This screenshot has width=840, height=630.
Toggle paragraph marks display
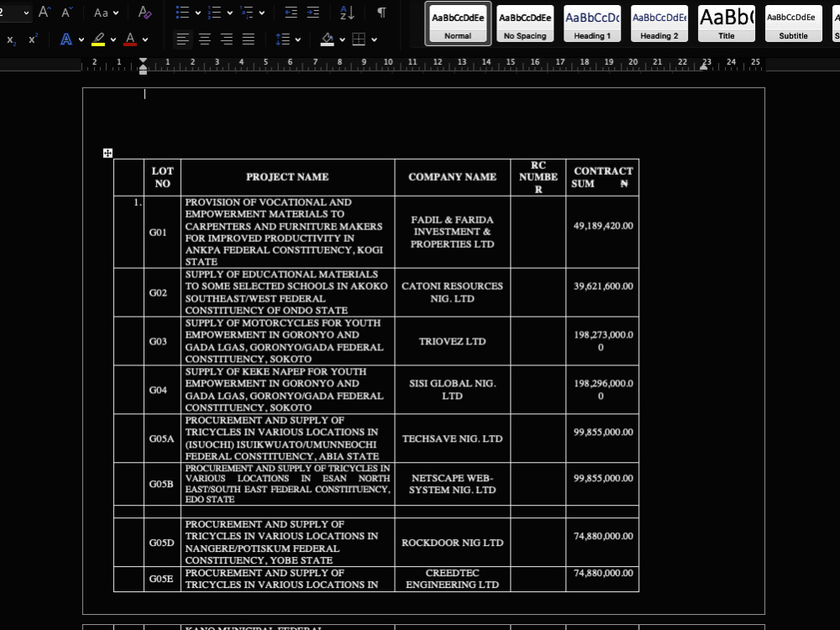381,13
